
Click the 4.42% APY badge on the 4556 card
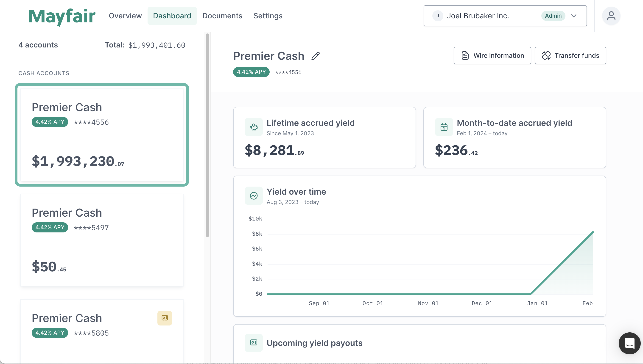50,122
